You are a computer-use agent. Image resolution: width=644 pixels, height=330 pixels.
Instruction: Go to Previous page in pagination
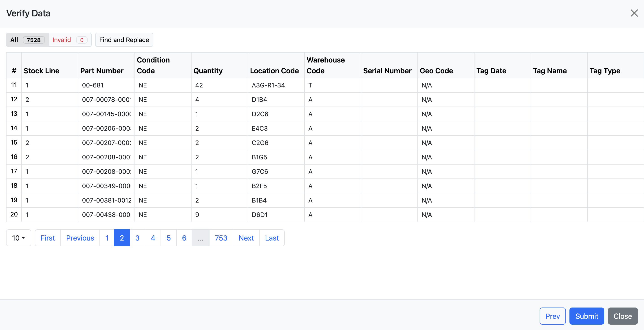click(80, 238)
